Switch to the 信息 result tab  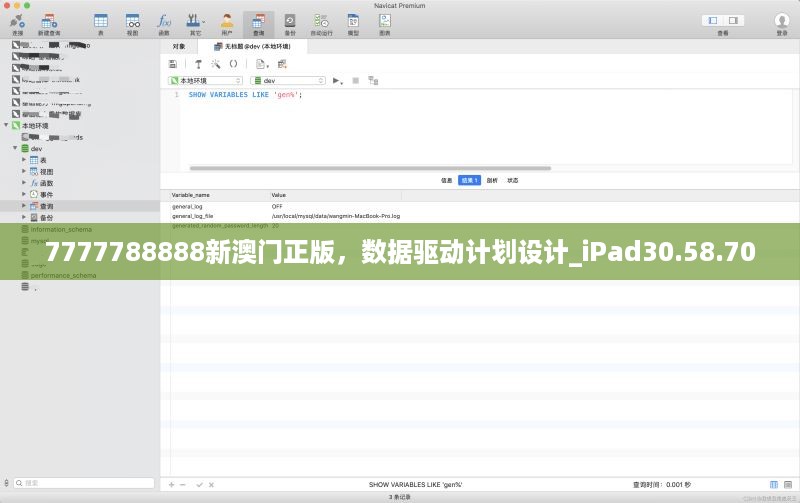pos(446,180)
